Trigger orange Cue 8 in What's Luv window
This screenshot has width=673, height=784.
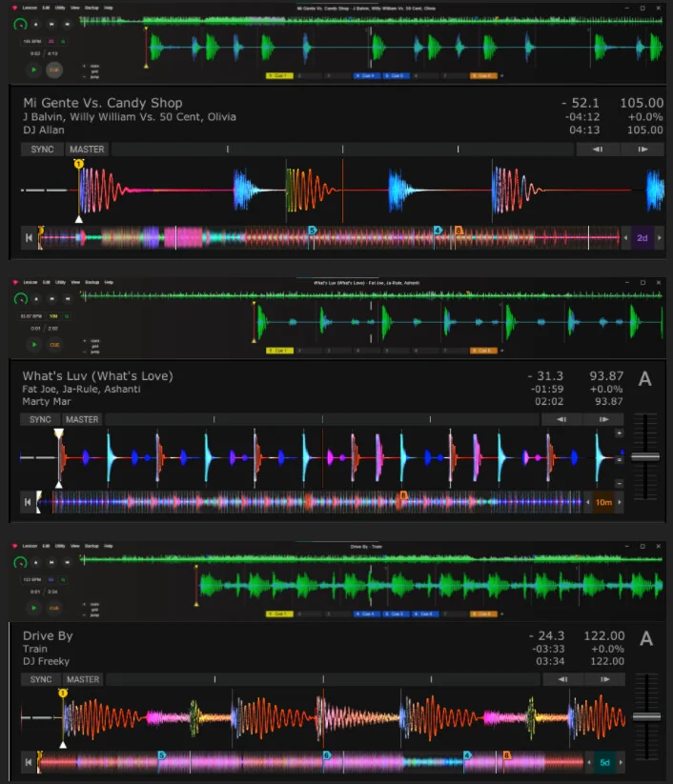click(x=483, y=351)
